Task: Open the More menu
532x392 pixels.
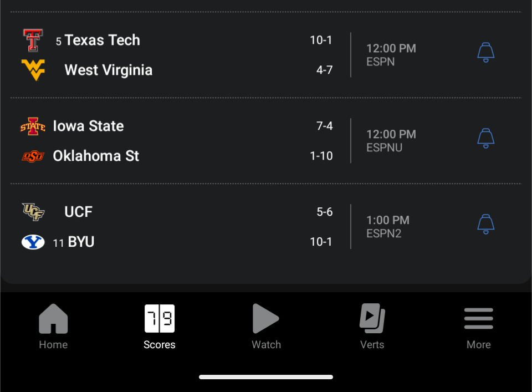Action: [479, 327]
